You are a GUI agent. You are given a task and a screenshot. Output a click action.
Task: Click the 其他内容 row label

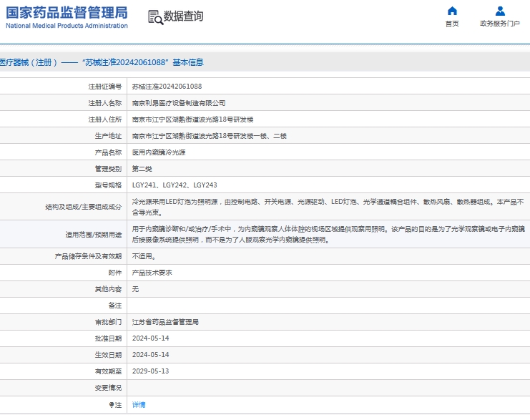(108, 289)
